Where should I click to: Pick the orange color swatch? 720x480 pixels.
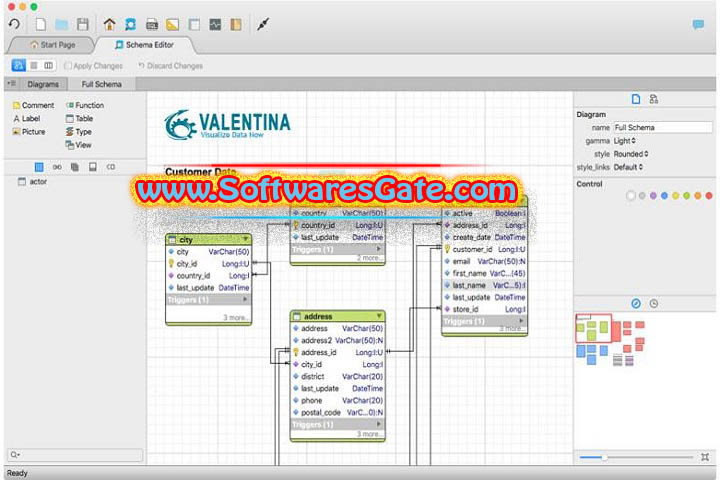click(698, 196)
